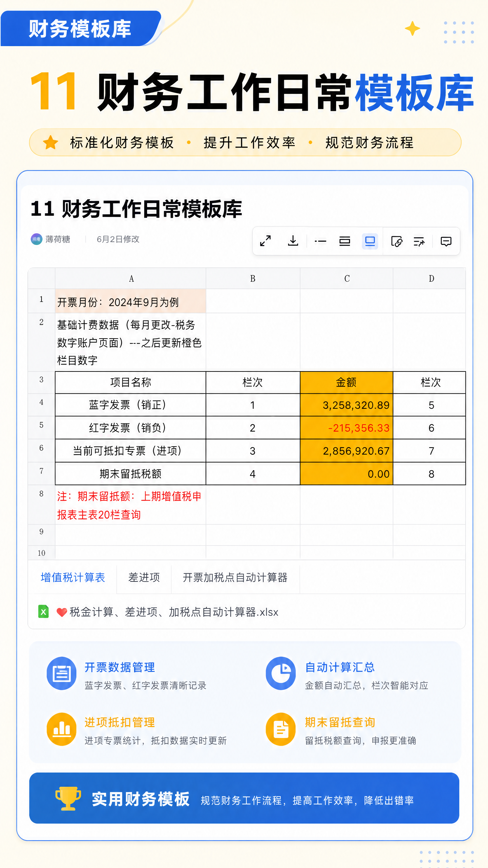Select row 10 header number
The height and width of the screenshot is (868, 488).
pos(41,553)
